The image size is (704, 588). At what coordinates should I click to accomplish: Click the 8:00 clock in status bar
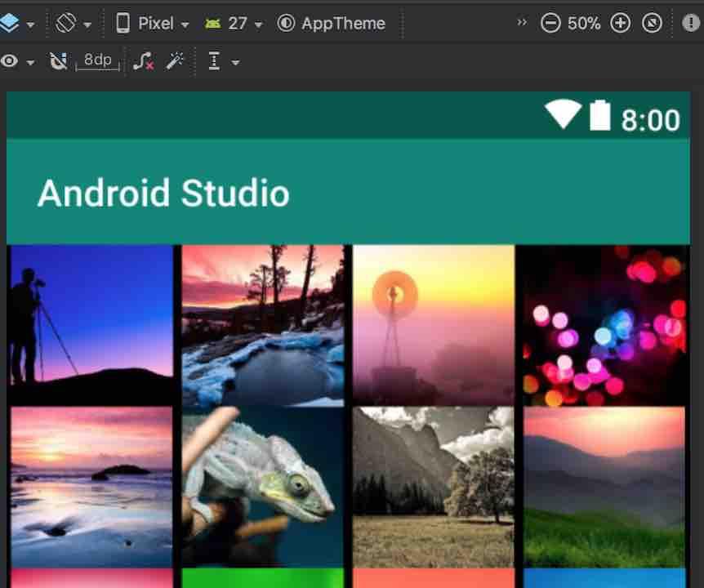[650, 120]
